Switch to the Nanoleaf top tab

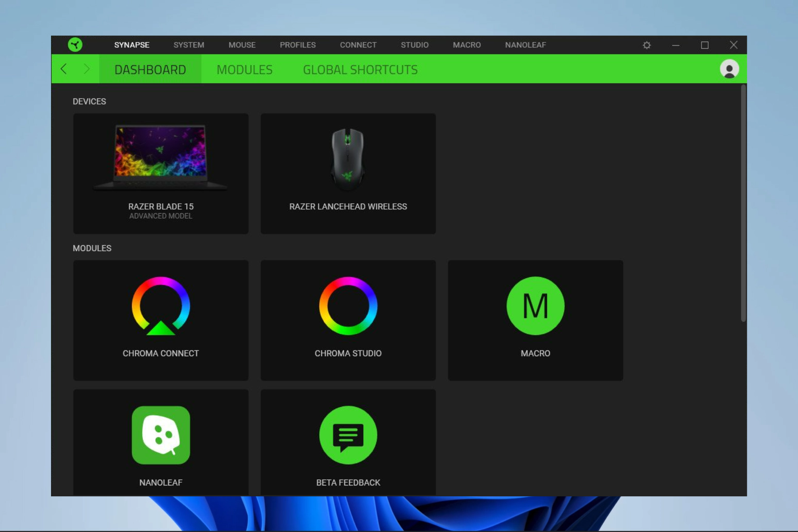click(525, 45)
